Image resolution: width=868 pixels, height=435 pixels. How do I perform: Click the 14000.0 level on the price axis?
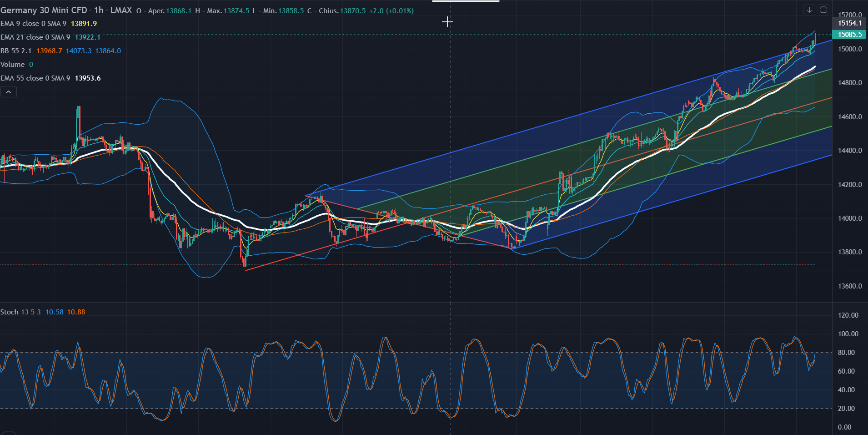click(x=850, y=218)
